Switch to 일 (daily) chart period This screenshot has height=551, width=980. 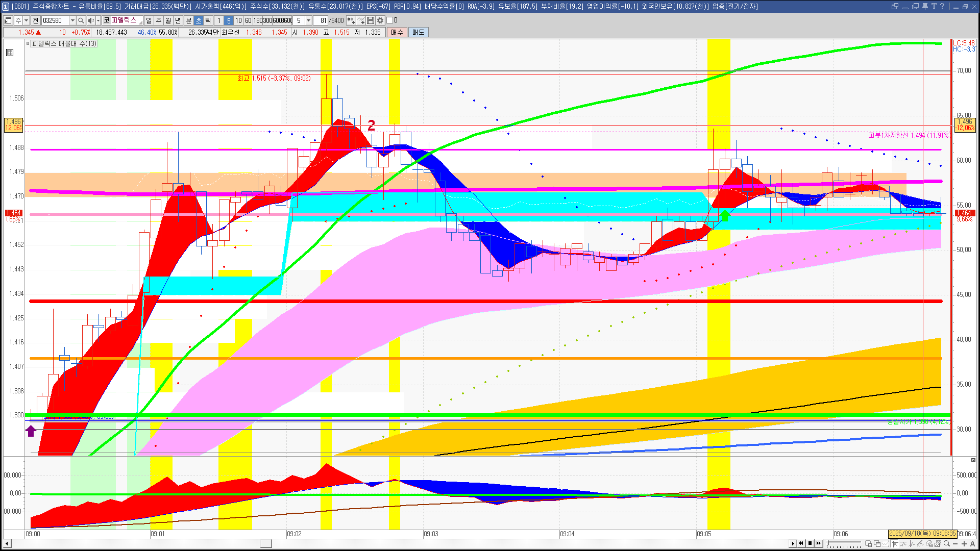(x=149, y=20)
